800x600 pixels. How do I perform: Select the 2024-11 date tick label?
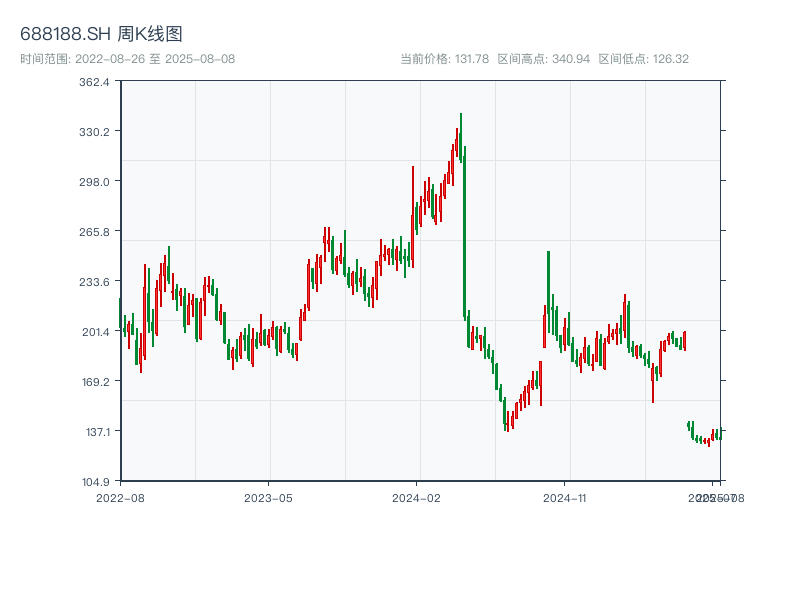point(566,497)
